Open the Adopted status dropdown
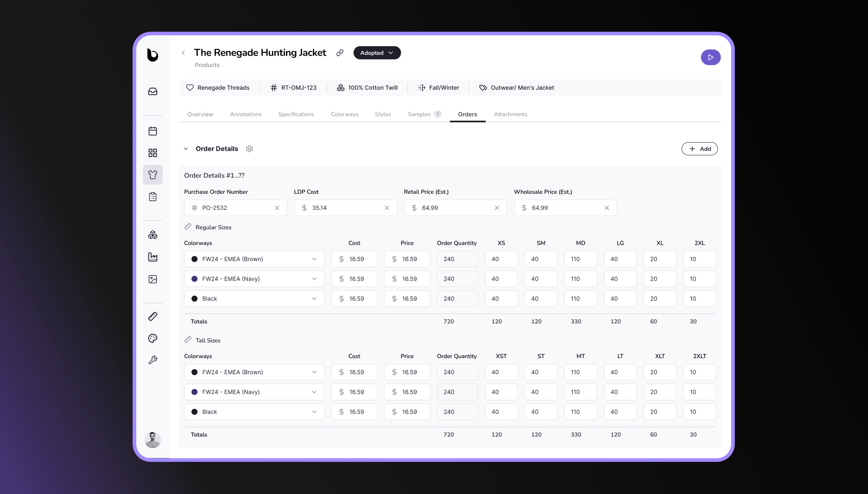The image size is (868, 494). tap(377, 53)
